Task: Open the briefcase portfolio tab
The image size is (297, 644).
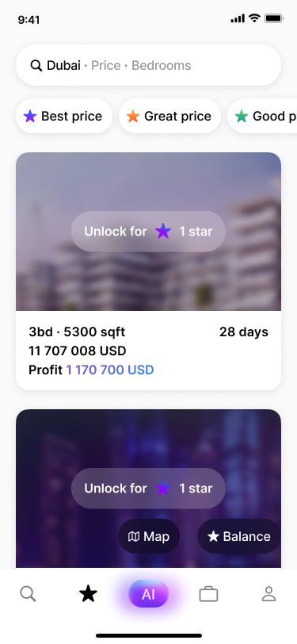Action: point(208,594)
